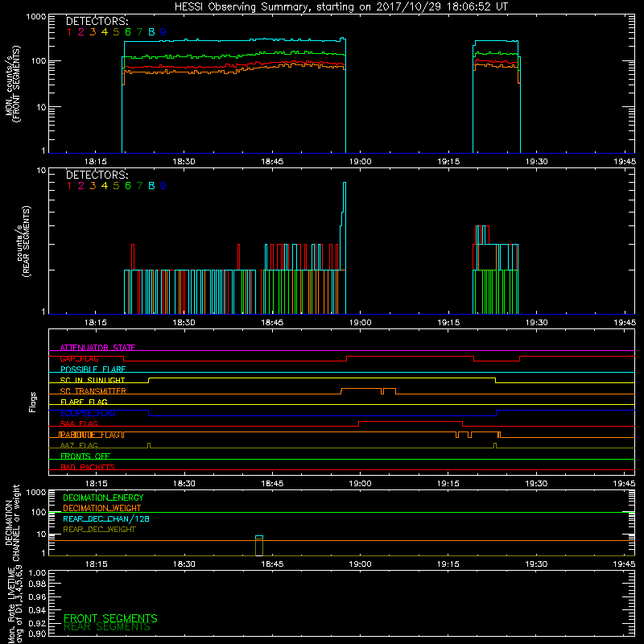Click detector 2 in rear segments legend
644x644 pixels.
81,186
